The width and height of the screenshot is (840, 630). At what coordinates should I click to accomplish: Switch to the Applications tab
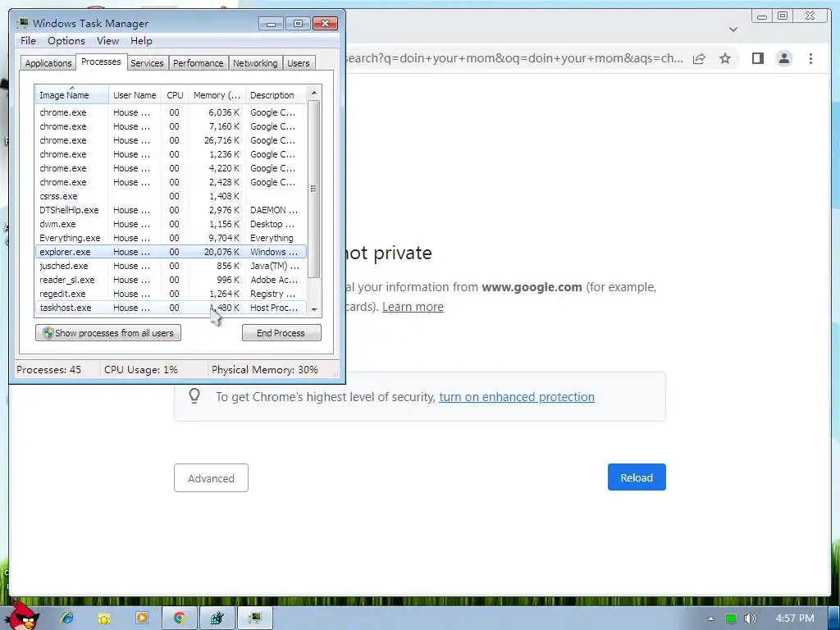click(x=48, y=63)
